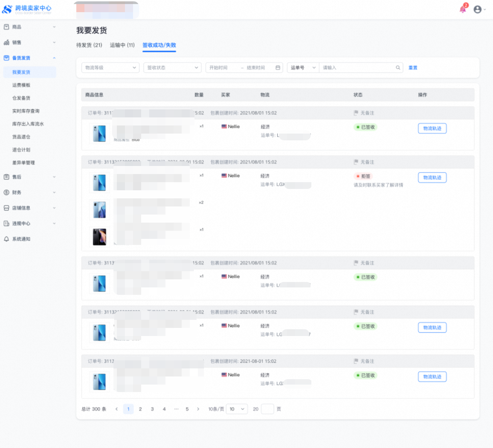Click the user account avatar icon

pos(477,9)
